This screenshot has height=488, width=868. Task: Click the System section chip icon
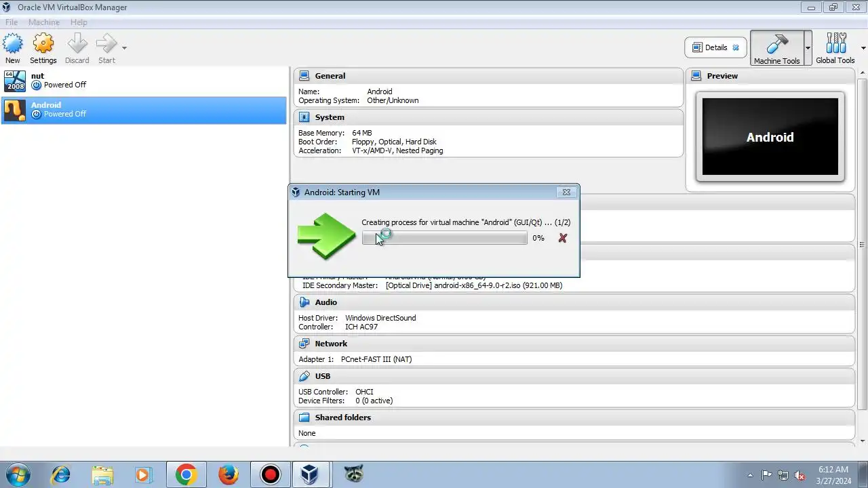coord(304,117)
